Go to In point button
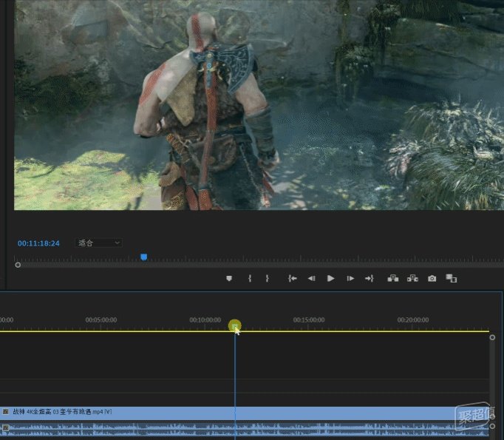Image resolution: width=504 pixels, height=440 pixels. pos(292,279)
